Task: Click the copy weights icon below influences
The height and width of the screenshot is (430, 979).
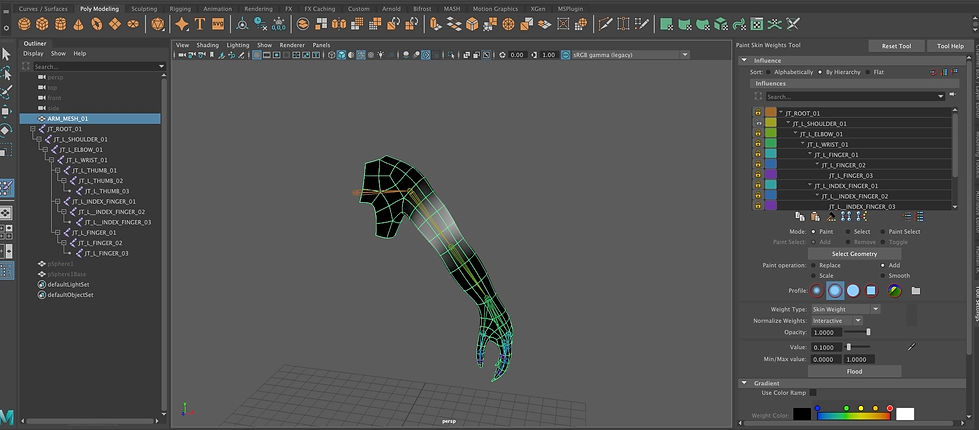Action: 800,217
